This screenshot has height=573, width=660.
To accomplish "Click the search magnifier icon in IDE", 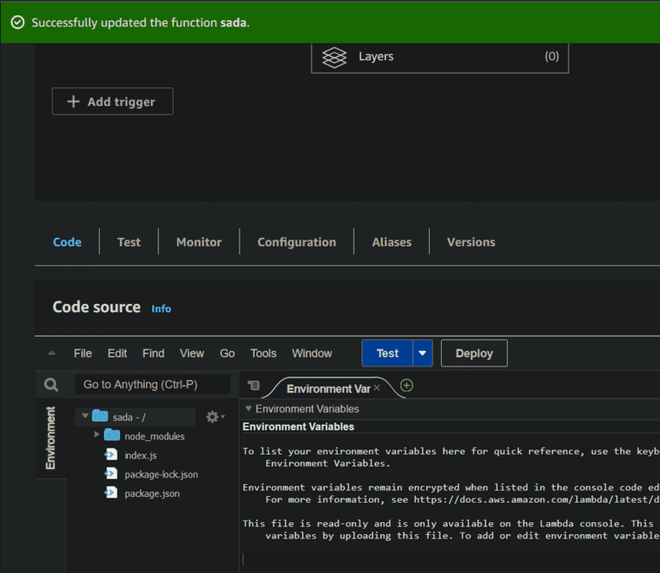I will coord(52,385).
